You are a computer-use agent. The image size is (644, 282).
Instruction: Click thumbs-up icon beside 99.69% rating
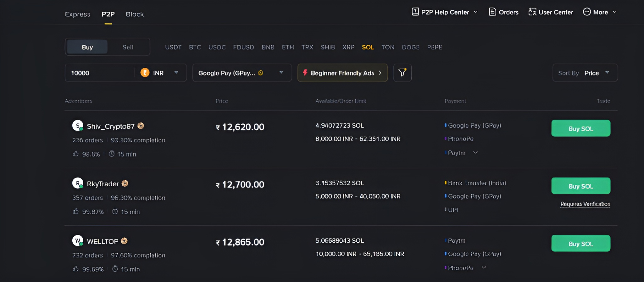coord(75,269)
